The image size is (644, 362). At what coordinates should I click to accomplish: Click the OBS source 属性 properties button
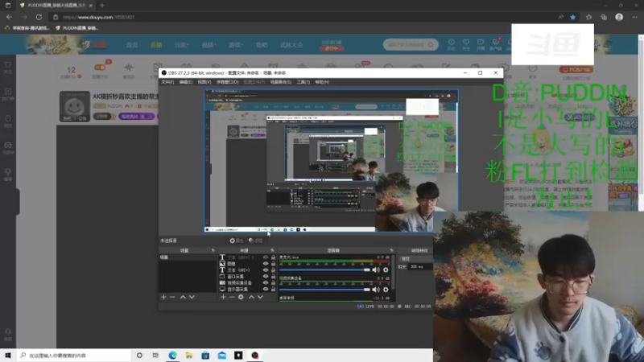tap(237, 241)
